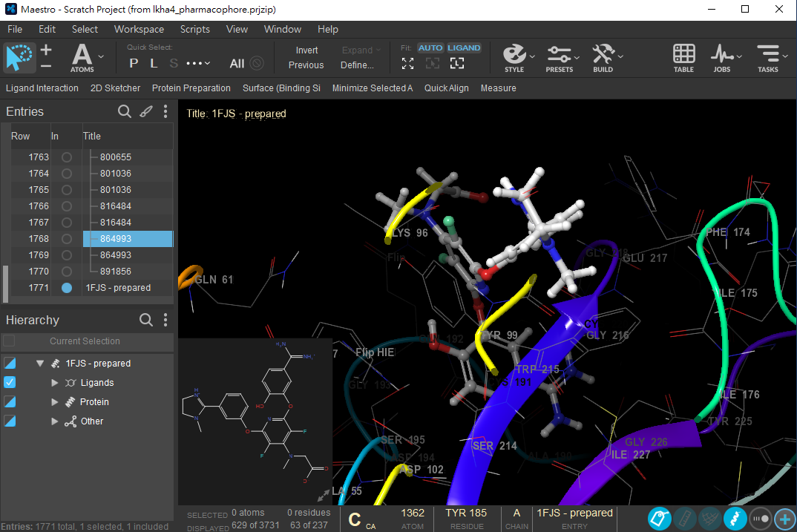Open Ligand Interaction from favorites bar
The height and width of the screenshot is (532, 797).
click(x=42, y=88)
